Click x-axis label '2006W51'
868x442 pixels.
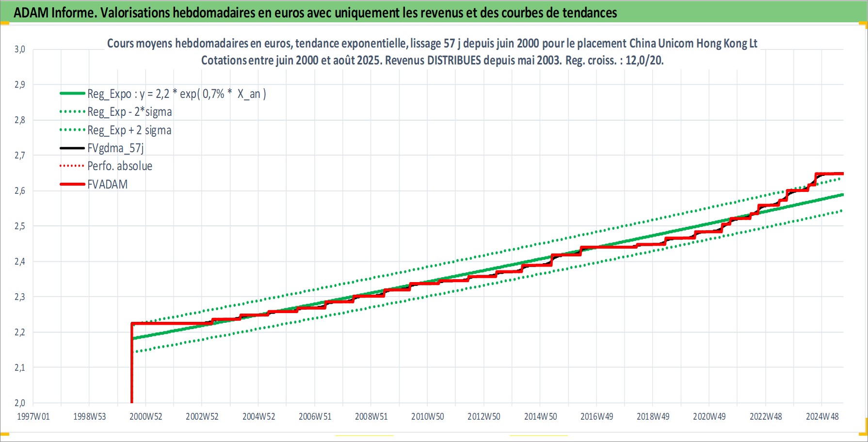(315, 417)
